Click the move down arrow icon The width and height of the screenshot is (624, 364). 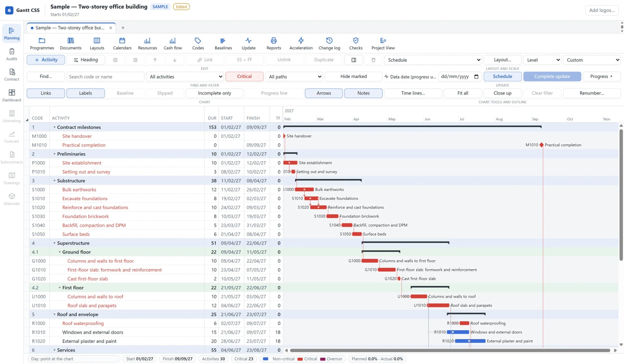[175, 60]
